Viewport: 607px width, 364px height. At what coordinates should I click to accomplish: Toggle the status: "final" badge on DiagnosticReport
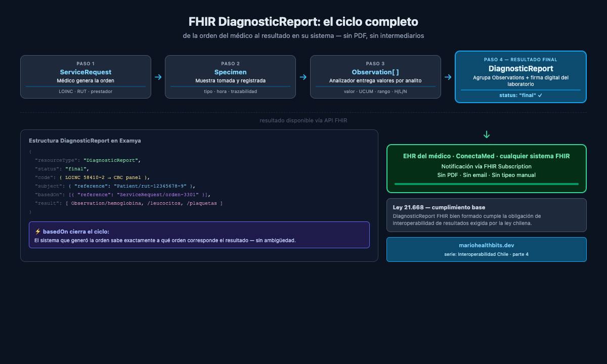click(x=521, y=95)
